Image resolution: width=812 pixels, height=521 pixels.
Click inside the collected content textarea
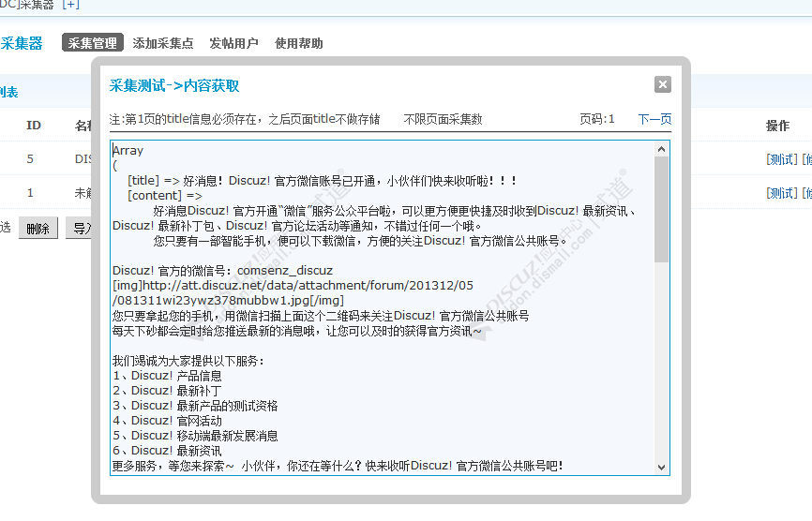383,308
